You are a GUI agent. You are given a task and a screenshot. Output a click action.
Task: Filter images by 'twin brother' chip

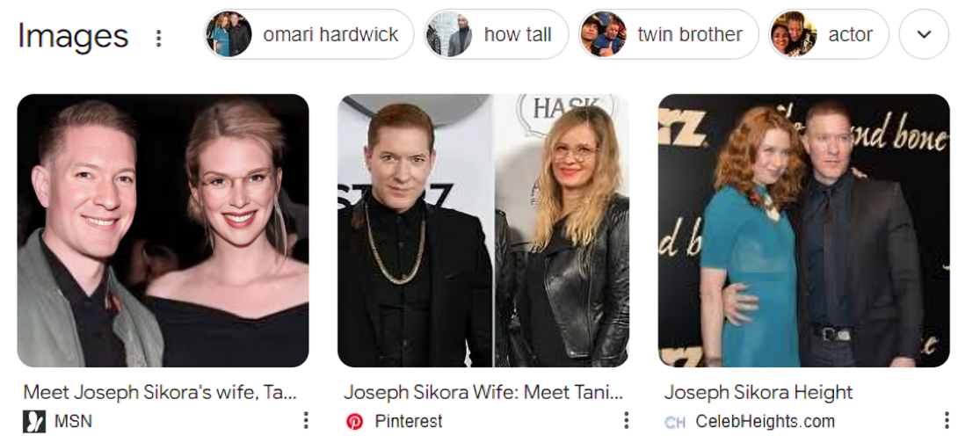tap(668, 34)
